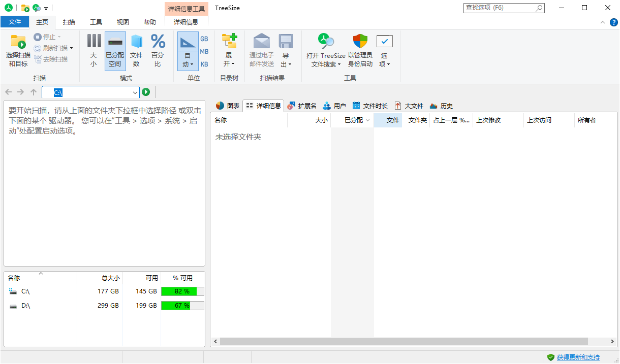
Task: Enable 百分比 mode
Action: click(158, 49)
